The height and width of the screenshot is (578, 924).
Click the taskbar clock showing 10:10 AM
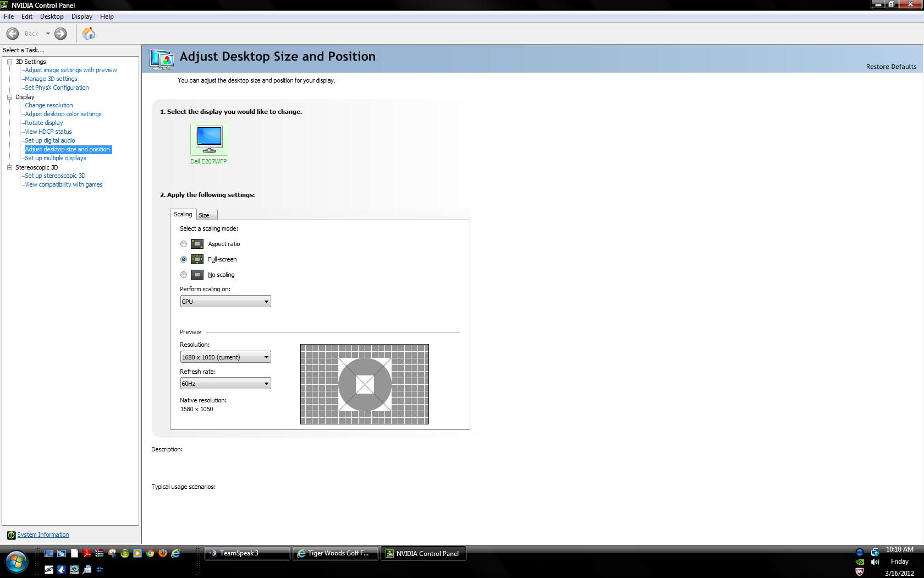pyautogui.click(x=899, y=549)
